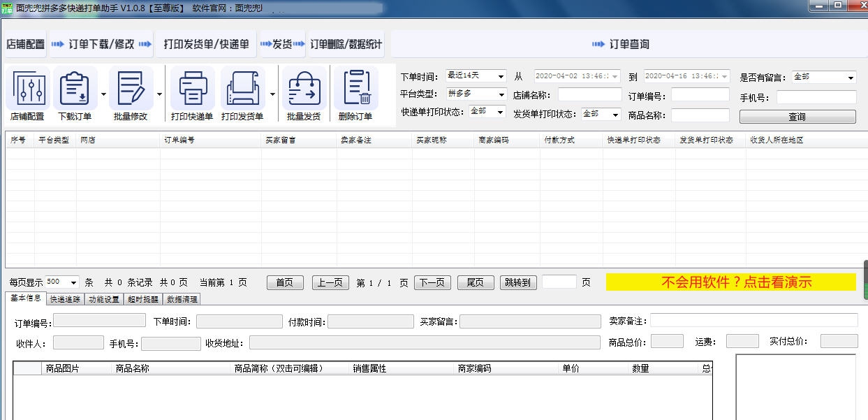Click the 查询 search button
The width and height of the screenshot is (868, 420).
click(796, 115)
